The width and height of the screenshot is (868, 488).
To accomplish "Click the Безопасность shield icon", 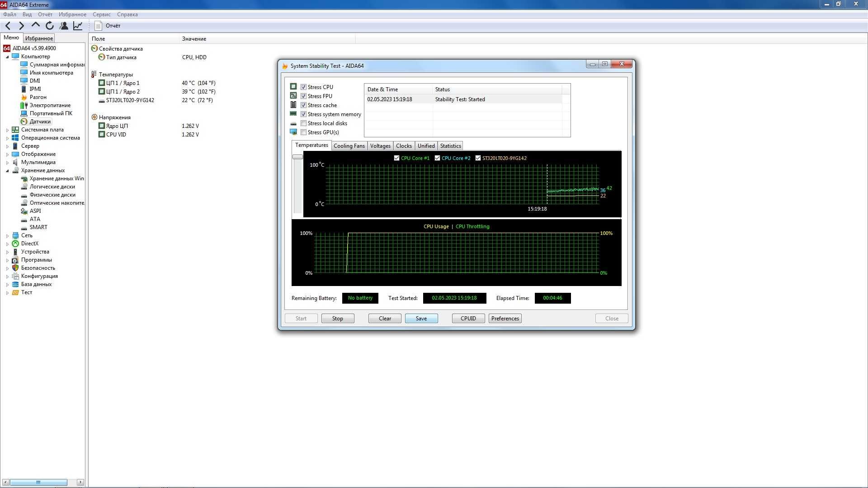I will click(x=15, y=268).
